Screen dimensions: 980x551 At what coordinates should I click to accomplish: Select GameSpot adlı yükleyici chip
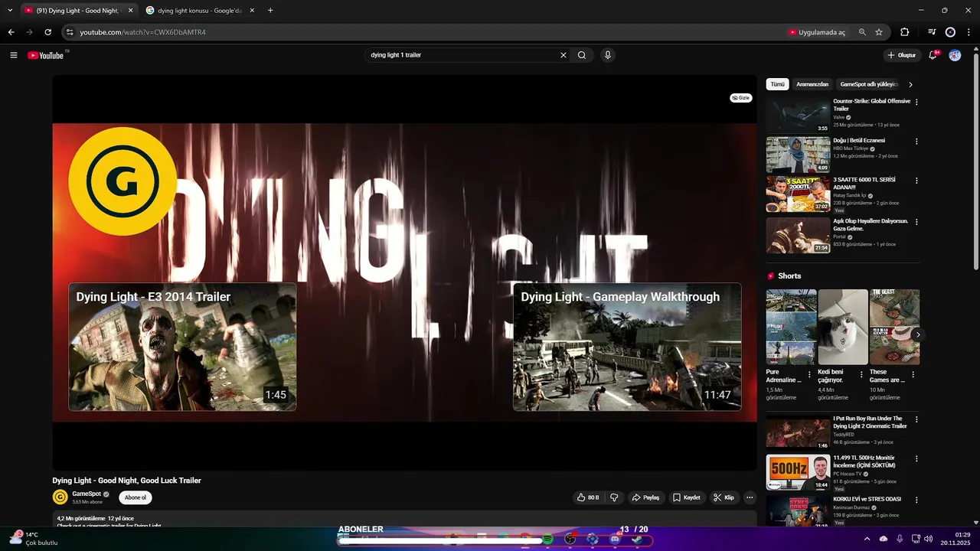click(868, 84)
